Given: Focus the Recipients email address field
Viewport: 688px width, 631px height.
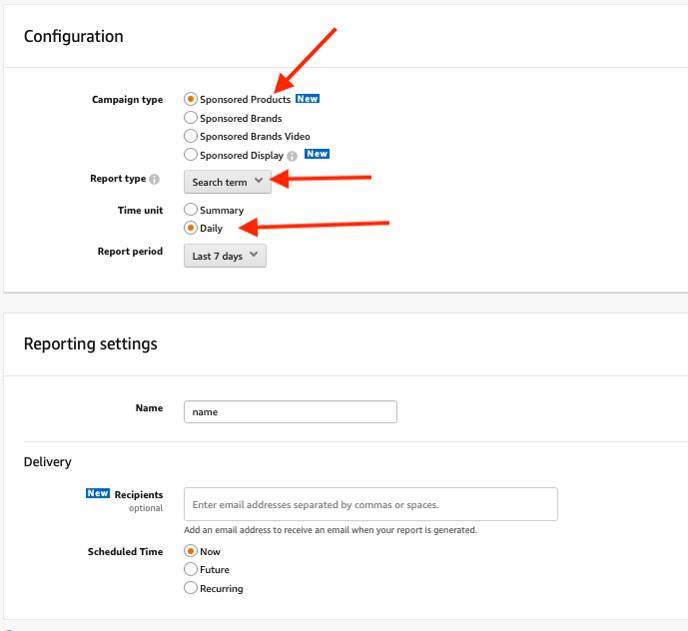Looking at the screenshot, I should 371,504.
